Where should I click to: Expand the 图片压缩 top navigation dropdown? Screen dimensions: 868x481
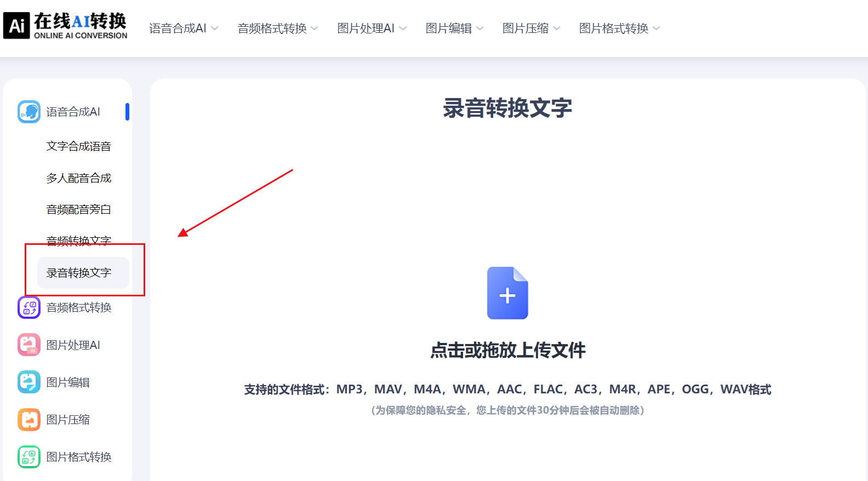tap(531, 28)
